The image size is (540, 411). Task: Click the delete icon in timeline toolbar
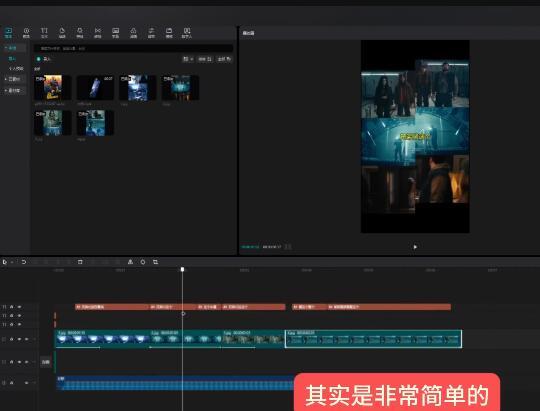tap(80, 262)
